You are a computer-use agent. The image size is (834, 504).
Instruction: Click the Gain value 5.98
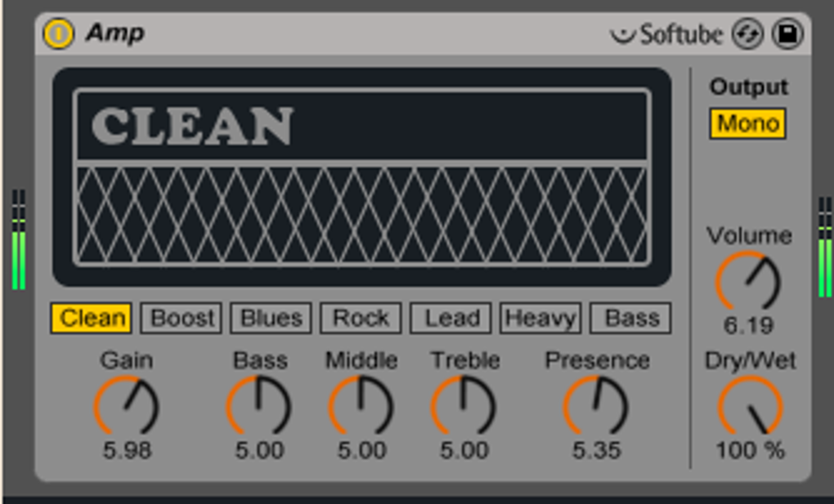point(127,451)
